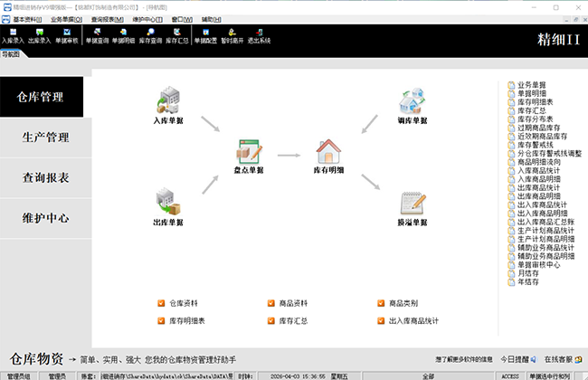Open the 库存明细 house icon

click(329, 154)
